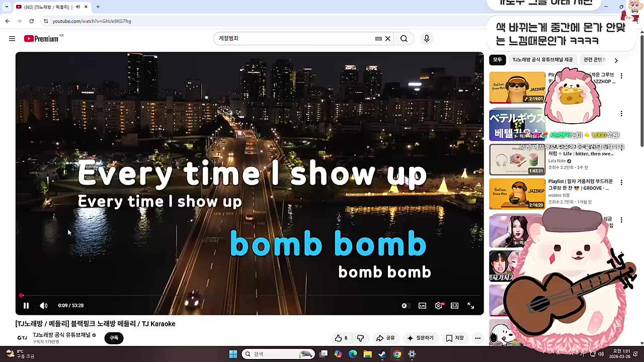
Task: Open the 2:19:01 JAZZHOP video thumbnail
Action: coord(517,87)
